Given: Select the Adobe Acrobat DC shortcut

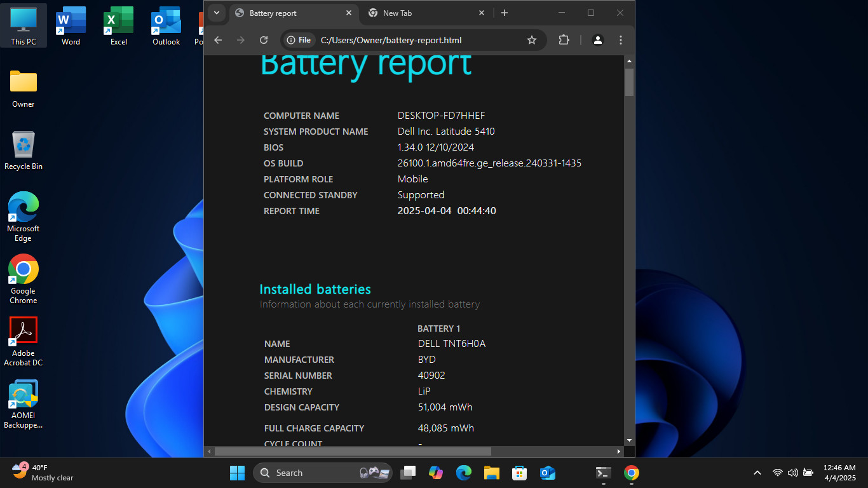Looking at the screenshot, I should (24, 341).
